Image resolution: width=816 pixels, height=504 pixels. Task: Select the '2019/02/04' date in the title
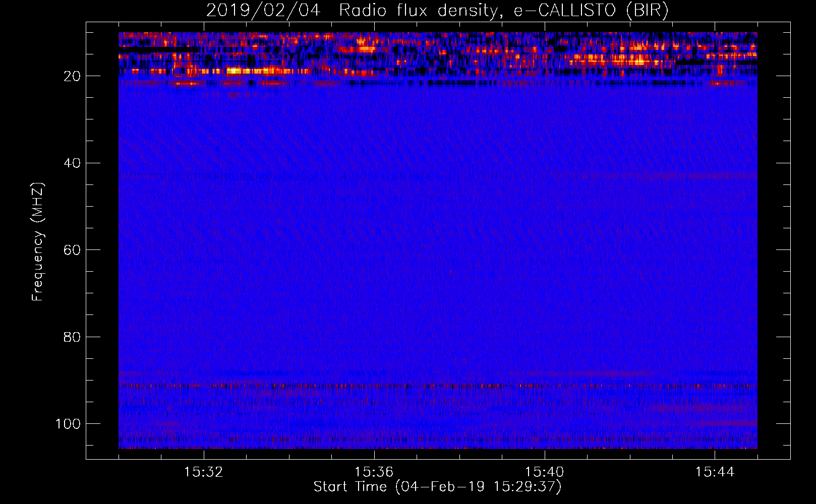263,11
